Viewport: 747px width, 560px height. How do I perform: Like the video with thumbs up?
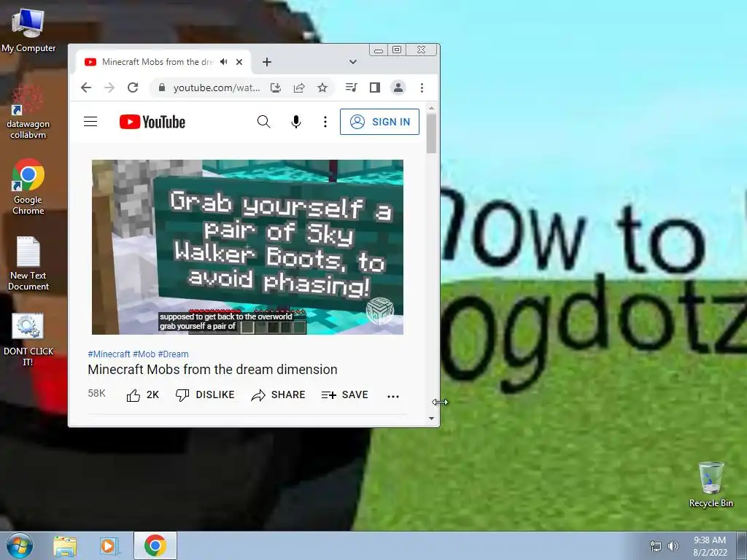point(142,395)
